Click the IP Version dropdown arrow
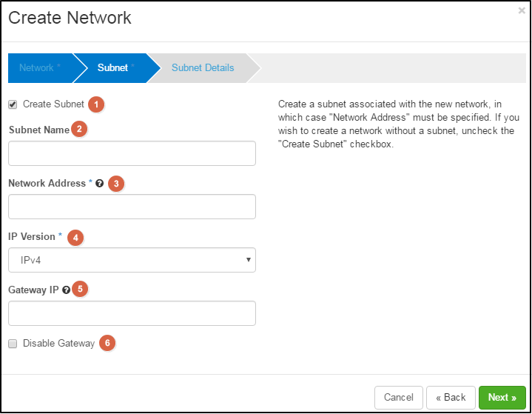 [249, 260]
